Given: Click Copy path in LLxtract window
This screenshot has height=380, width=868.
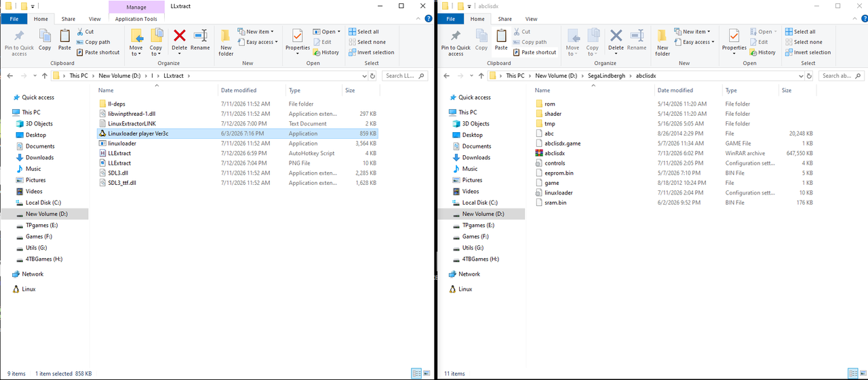Looking at the screenshot, I should click(94, 42).
